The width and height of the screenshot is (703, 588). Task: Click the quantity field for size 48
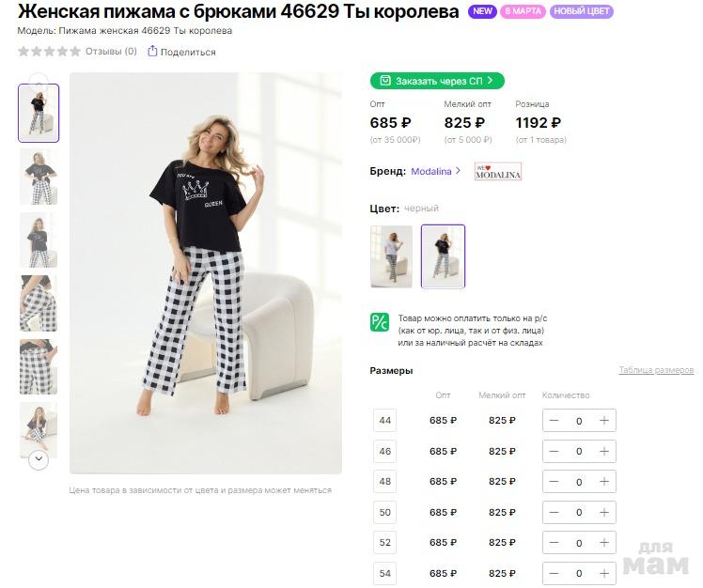579,482
